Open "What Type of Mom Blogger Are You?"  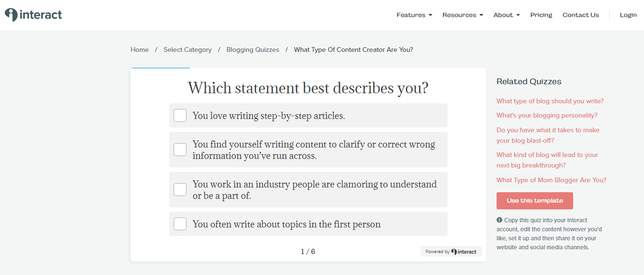552,180
